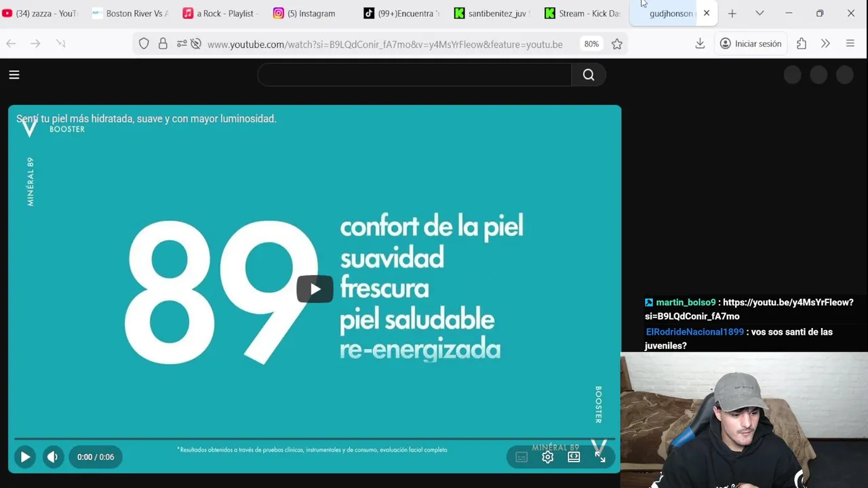The width and height of the screenshot is (868, 488).
Task: Switch to the a Rock - Playlist tab
Action: [221, 13]
